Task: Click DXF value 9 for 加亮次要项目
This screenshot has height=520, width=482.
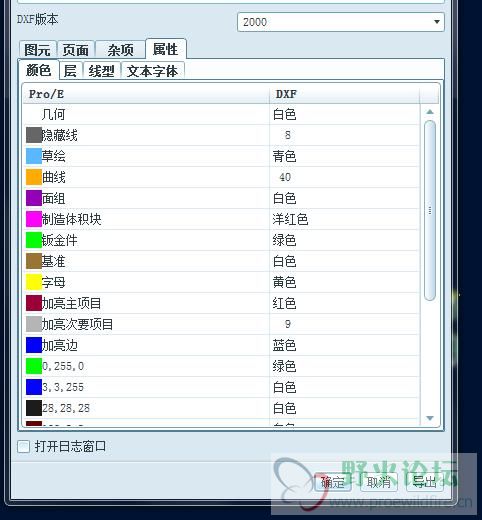Action: point(288,324)
